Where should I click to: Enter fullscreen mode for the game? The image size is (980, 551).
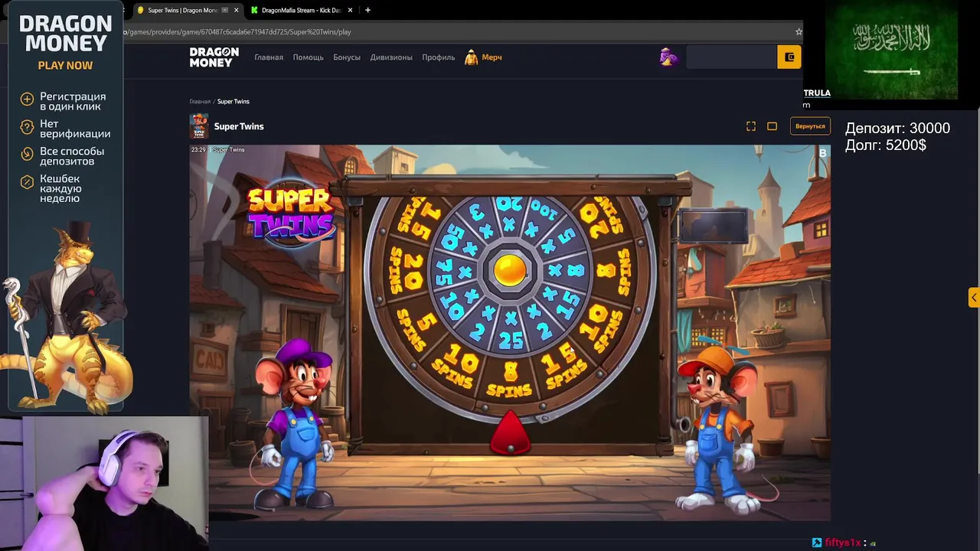pos(751,126)
